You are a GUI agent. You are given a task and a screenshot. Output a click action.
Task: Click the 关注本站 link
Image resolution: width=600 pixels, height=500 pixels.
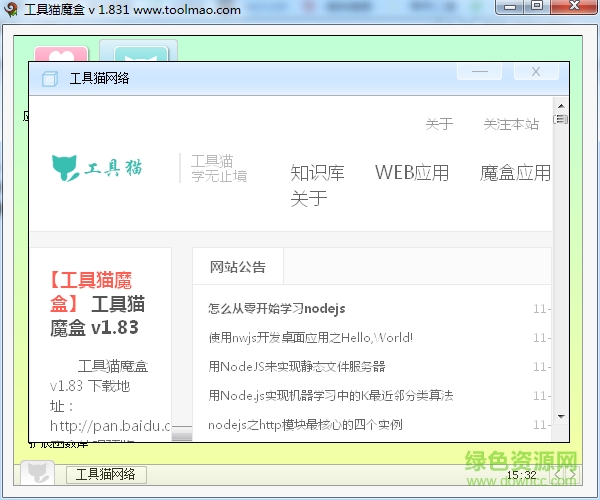511,124
